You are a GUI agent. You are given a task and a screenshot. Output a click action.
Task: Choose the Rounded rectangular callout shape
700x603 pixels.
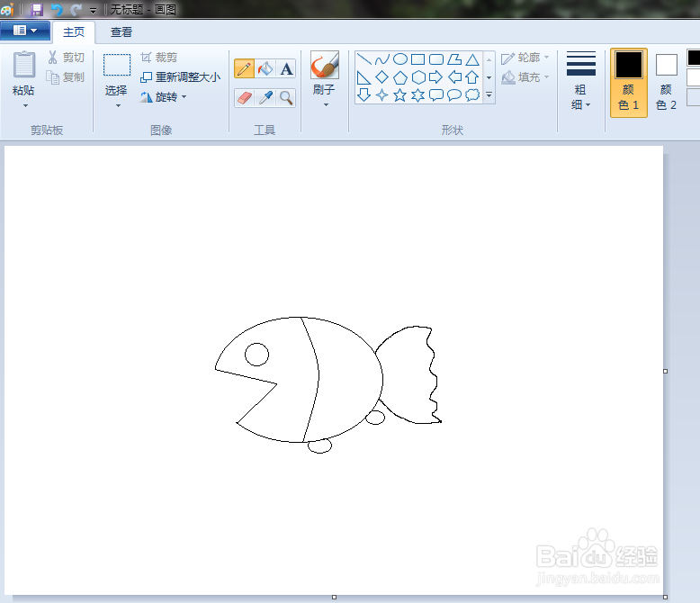[436, 94]
